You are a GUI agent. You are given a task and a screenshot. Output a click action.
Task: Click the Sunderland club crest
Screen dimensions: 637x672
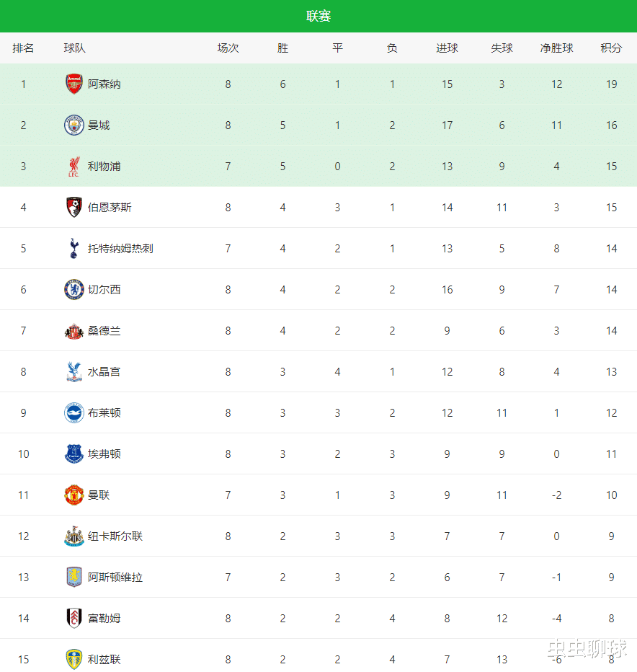click(74, 331)
